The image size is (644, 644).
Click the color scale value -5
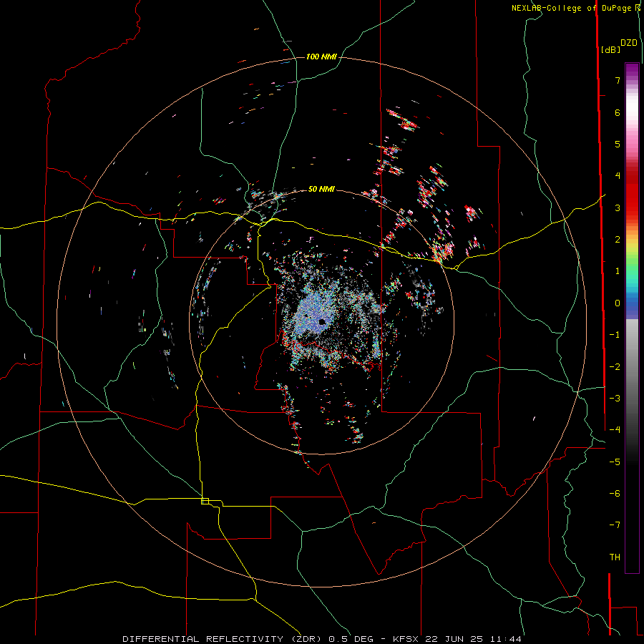(x=615, y=462)
